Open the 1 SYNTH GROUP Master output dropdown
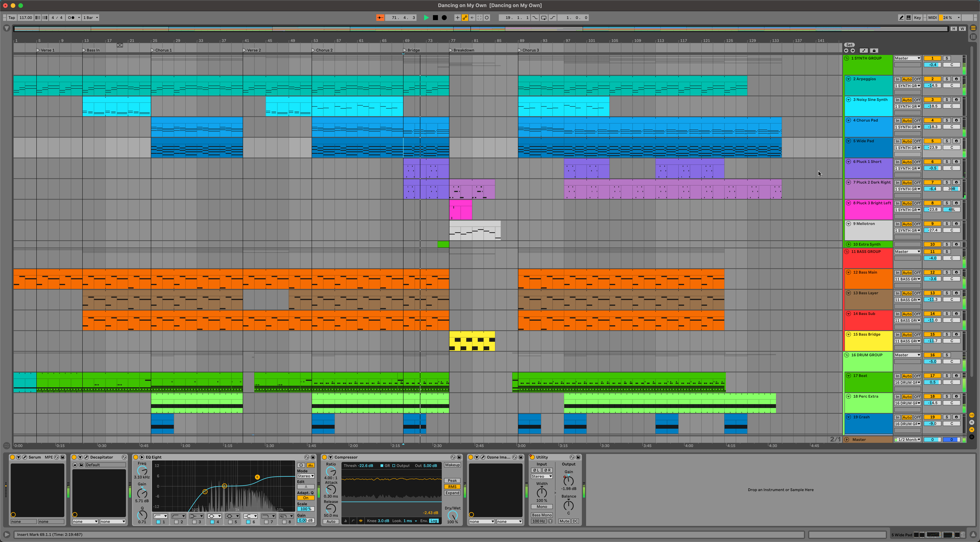 pyautogui.click(x=907, y=58)
